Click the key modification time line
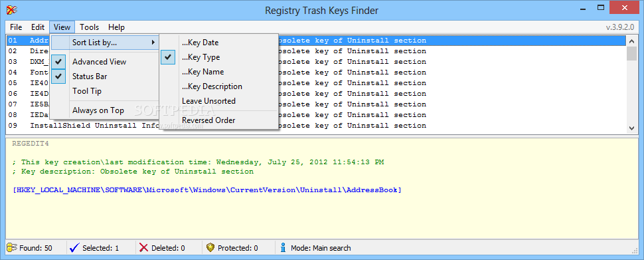Viewport: 644px width, 260px height. 198,162
